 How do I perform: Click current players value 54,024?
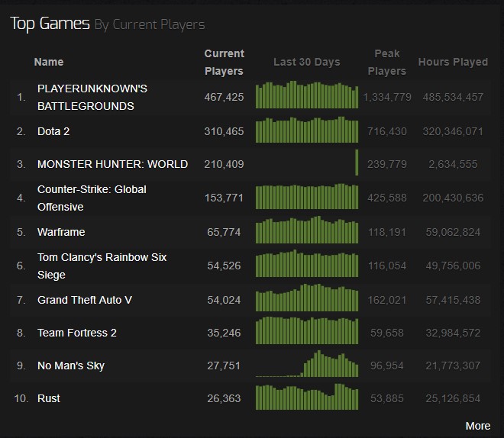click(x=224, y=300)
